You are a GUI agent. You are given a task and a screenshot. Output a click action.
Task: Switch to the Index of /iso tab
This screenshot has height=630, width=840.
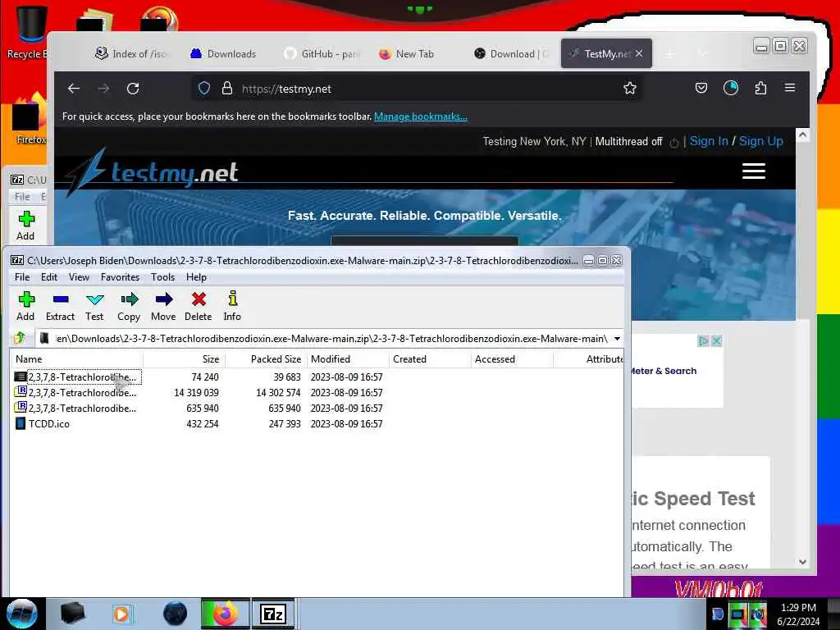click(131, 53)
